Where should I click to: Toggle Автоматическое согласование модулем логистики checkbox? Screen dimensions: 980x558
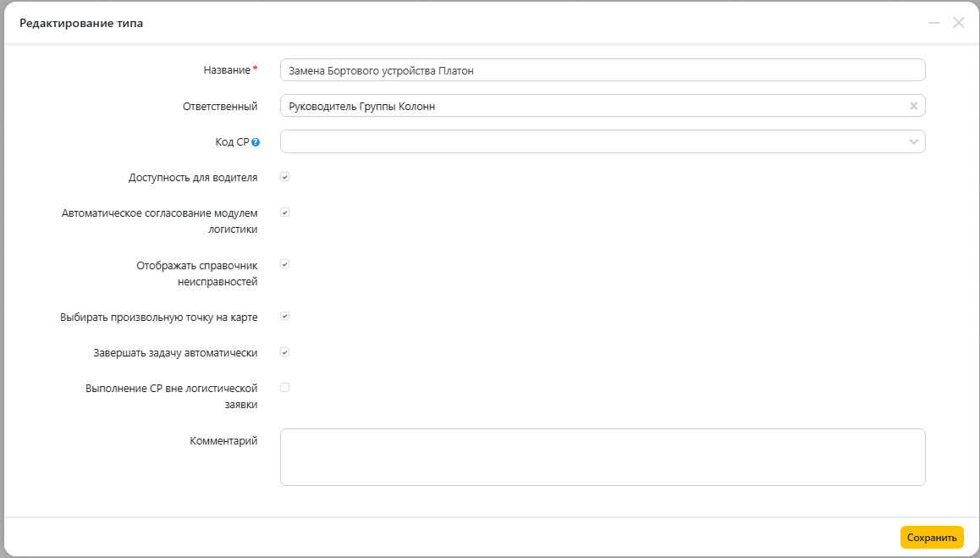[285, 213]
